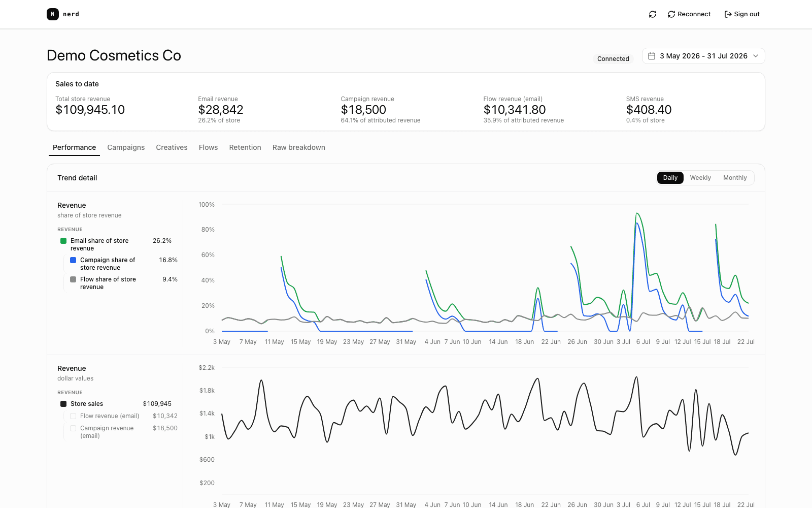
Task: Click Total store revenue value $109,945.10
Action: (90, 110)
